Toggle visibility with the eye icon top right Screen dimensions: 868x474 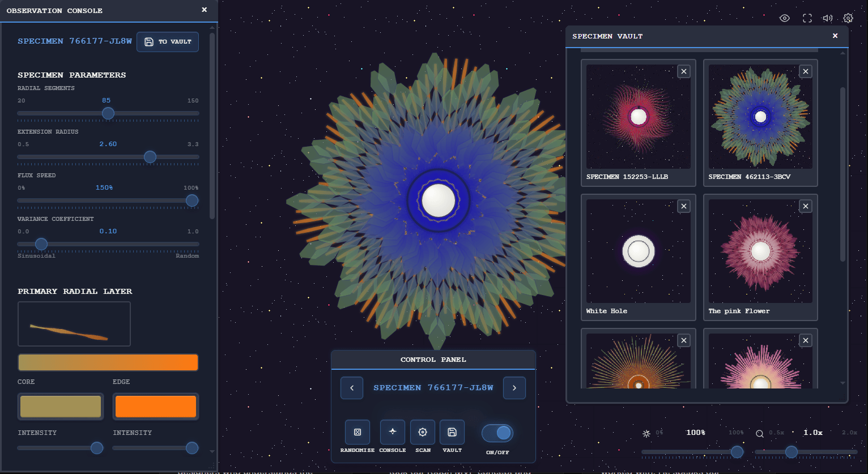pyautogui.click(x=785, y=18)
